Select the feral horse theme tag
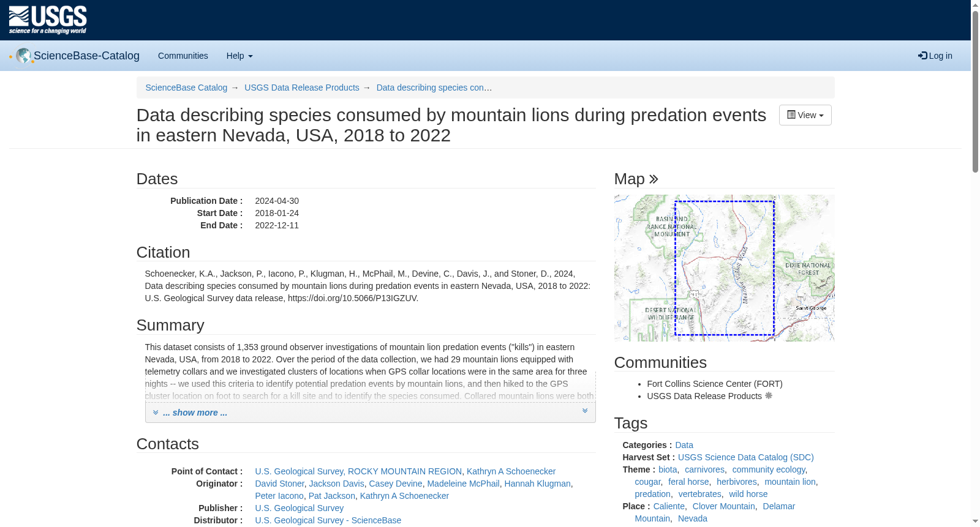 coord(688,482)
